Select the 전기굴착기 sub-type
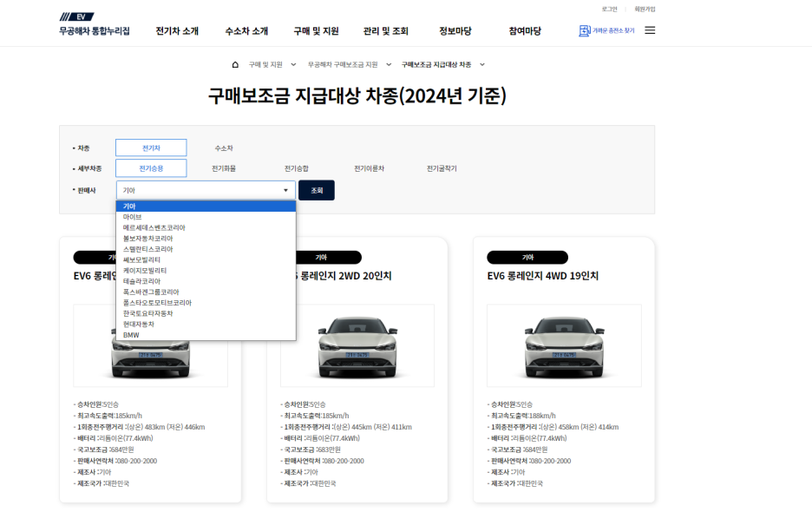 point(442,168)
